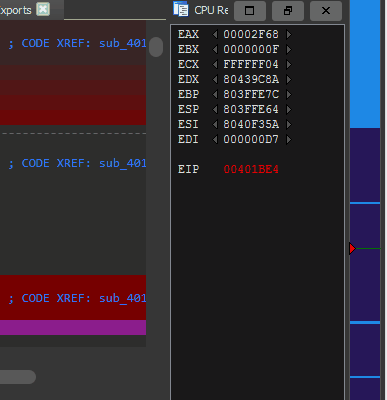Viewport: 387px width, 400px height.
Task: Click the CPU Registers window icon
Action: pyautogui.click(x=181, y=9)
